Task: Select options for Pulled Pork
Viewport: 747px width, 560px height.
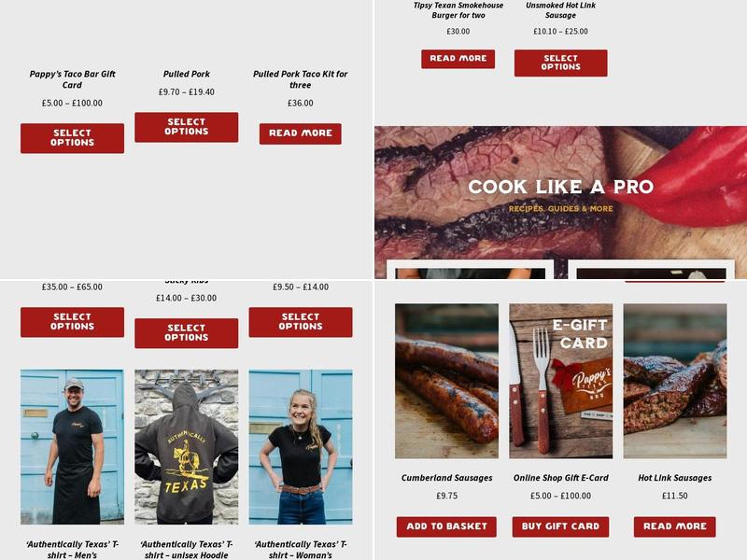Action: click(x=186, y=127)
